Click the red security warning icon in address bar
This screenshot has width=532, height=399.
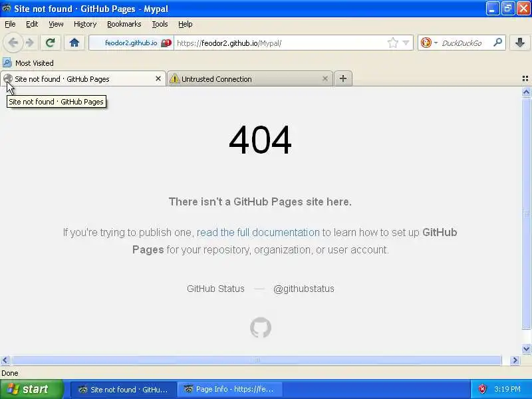click(166, 43)
